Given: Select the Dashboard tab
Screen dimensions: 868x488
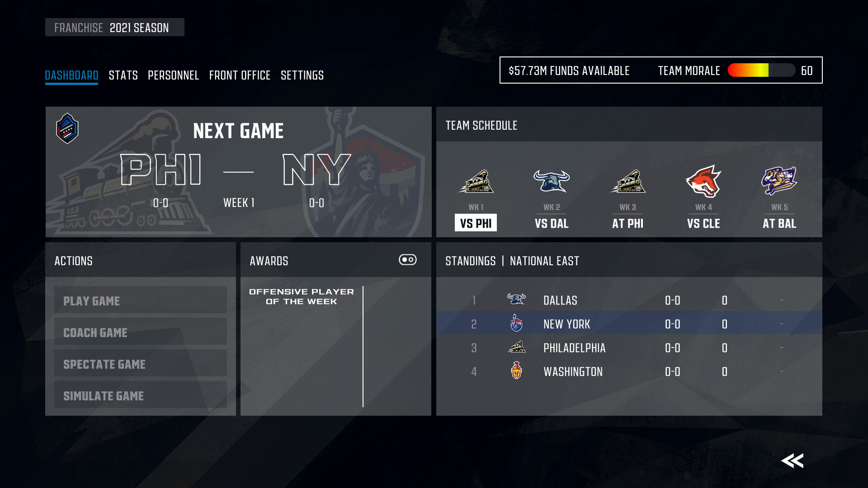Looking at the screenshot, I should pyautogui.click(x=71, y=75).
